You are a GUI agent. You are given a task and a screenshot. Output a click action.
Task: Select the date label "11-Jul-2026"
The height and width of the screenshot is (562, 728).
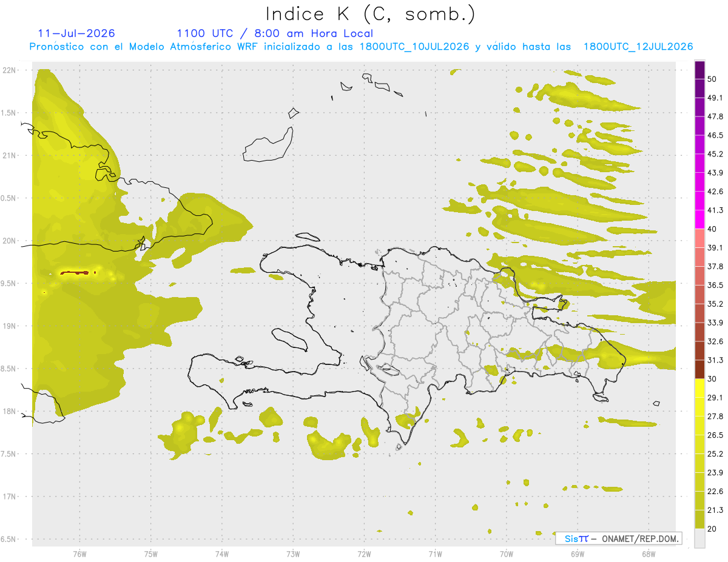click(76, 33)
